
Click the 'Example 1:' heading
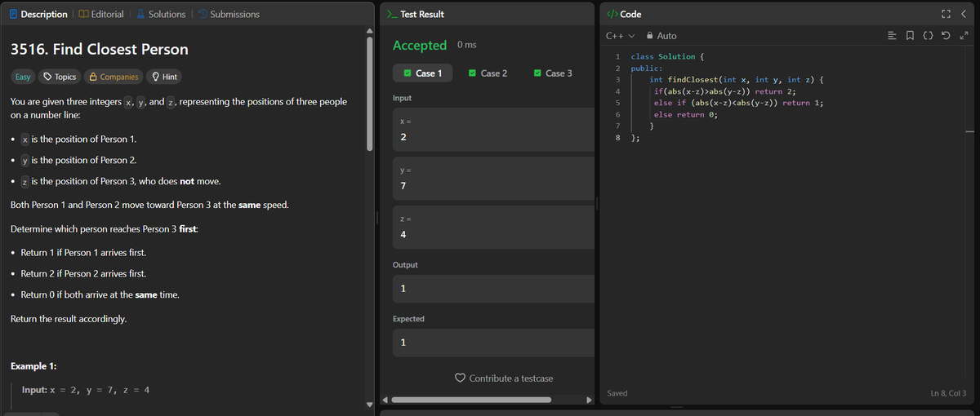(33, 366)
